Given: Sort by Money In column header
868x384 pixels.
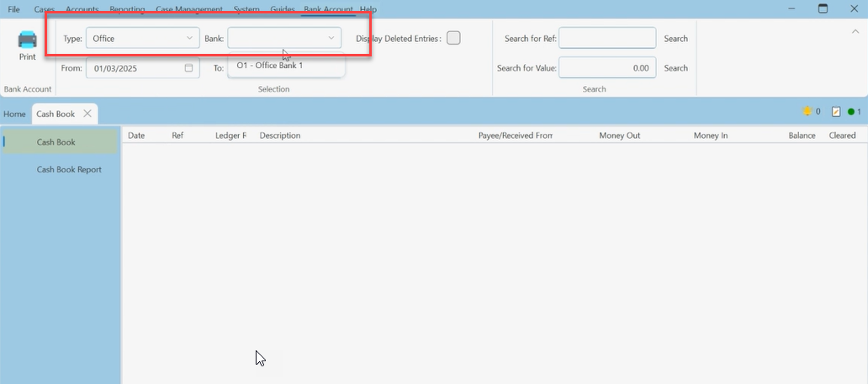Looking at the screenshot, I should click(x=710, y=136).
